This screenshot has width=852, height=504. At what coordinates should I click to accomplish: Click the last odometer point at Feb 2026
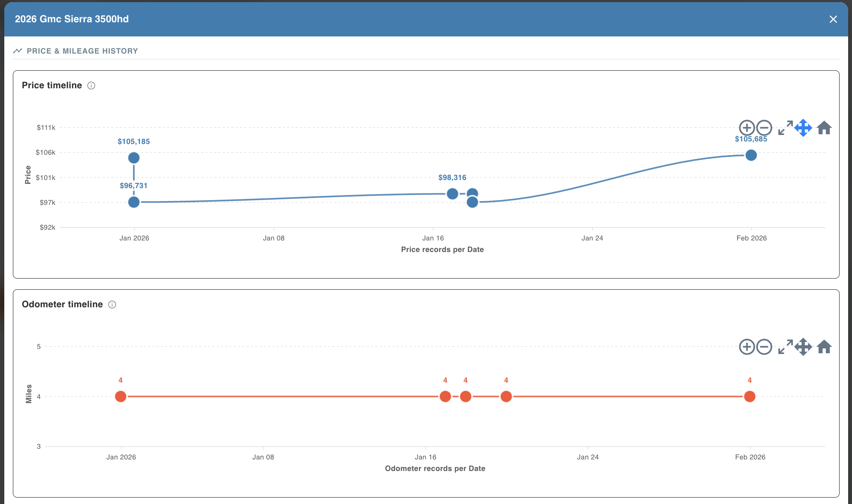click(x=750, y=396)
